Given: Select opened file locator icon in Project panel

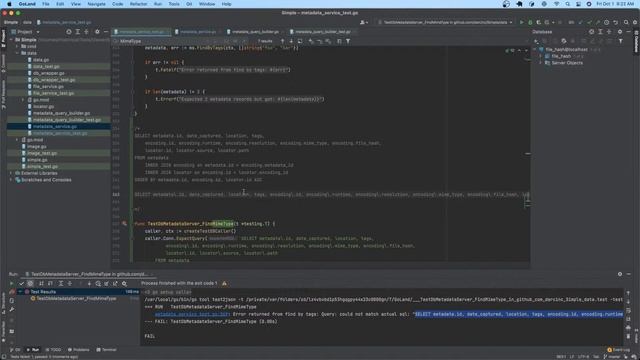Looking at the screenshot, I should (69, 32).
